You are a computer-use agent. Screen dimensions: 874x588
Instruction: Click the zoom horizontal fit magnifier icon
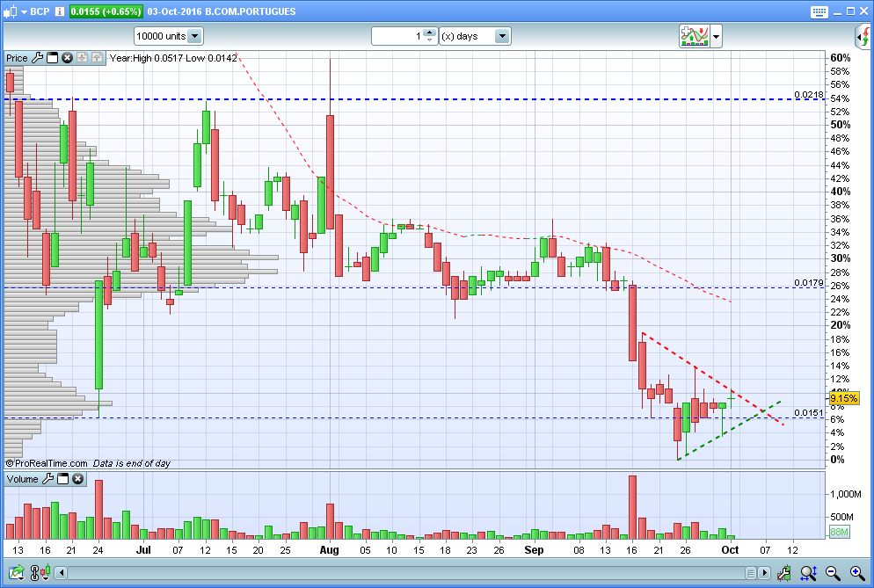[808, 572]
